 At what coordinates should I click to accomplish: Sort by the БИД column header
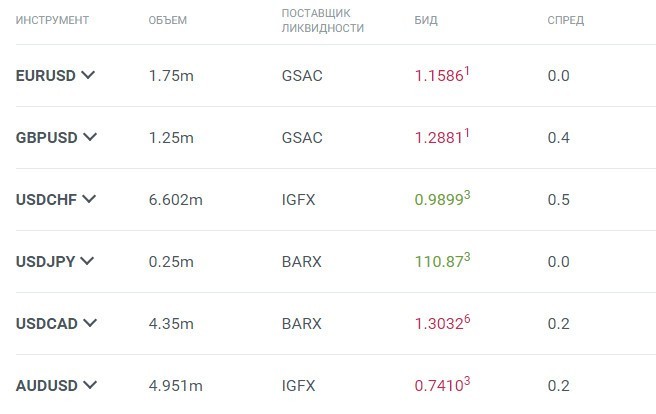tap(425, 20)
